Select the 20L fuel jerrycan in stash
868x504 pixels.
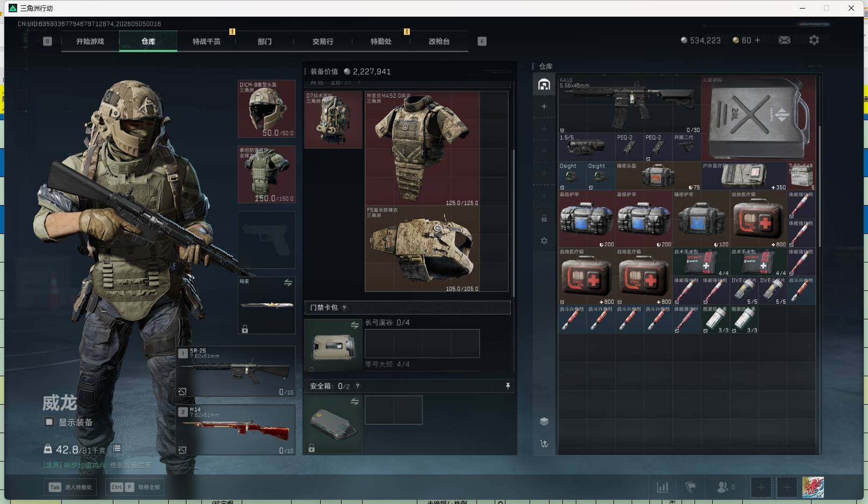pyautogui.click(x=758, y=118)
